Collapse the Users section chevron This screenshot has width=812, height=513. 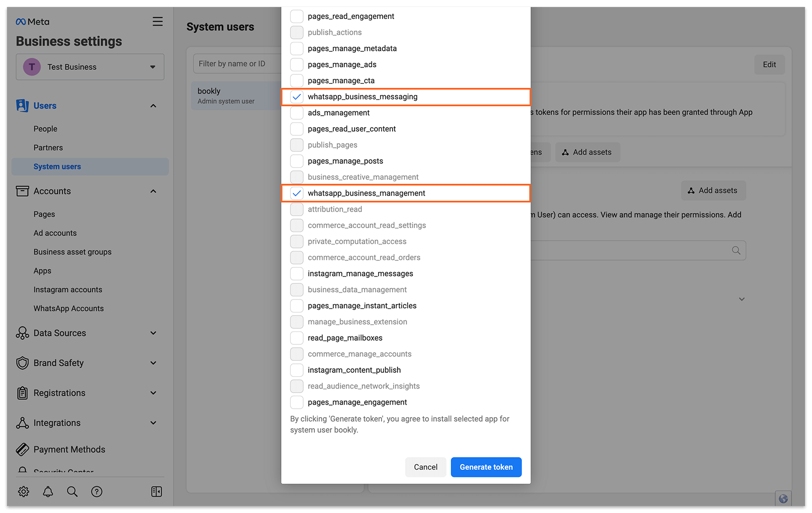[153, 106]
